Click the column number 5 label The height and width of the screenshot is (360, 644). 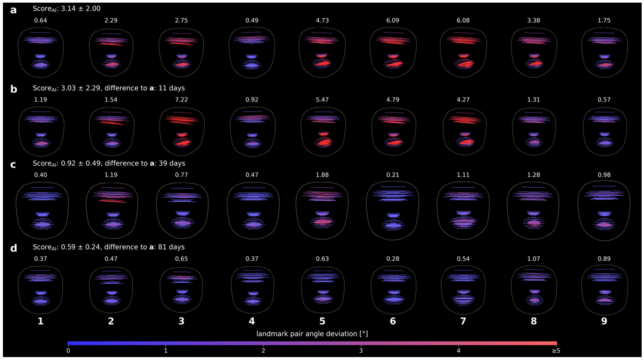point(322,321)
